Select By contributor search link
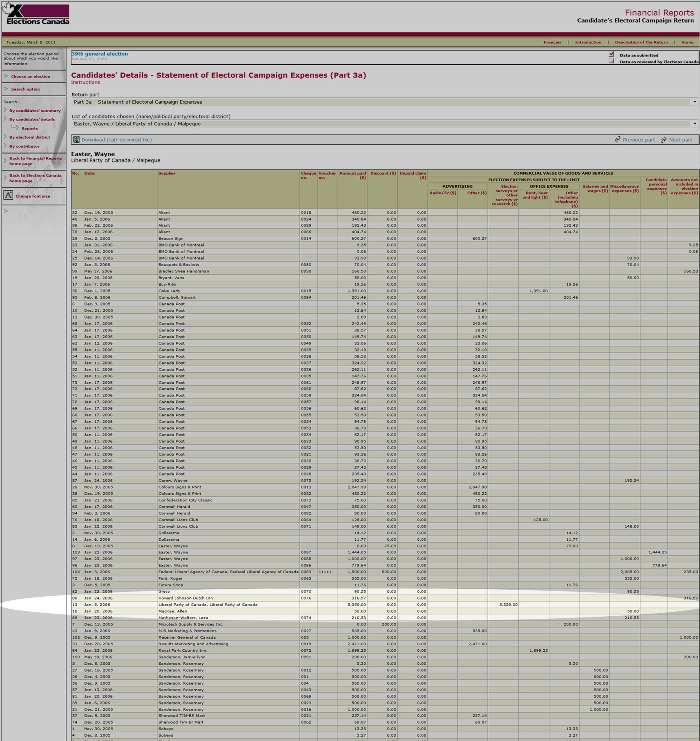Screen dimensions: 700x741 coord(24,146)
